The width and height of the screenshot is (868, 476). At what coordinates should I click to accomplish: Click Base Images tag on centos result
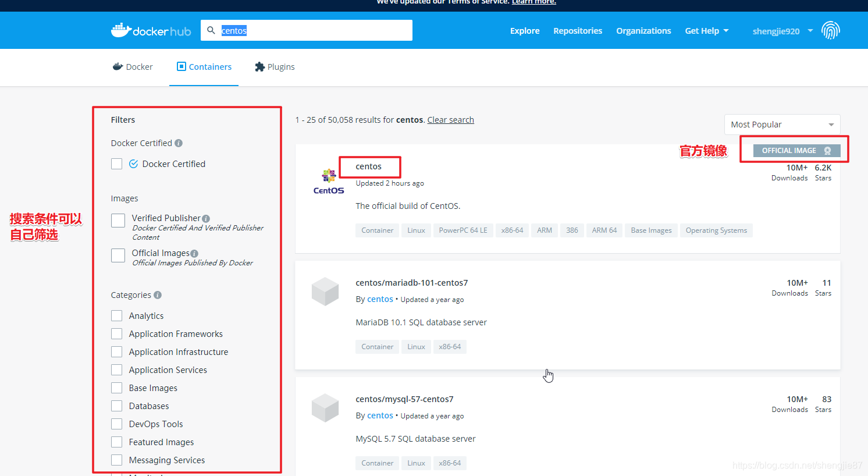(652, 230)
